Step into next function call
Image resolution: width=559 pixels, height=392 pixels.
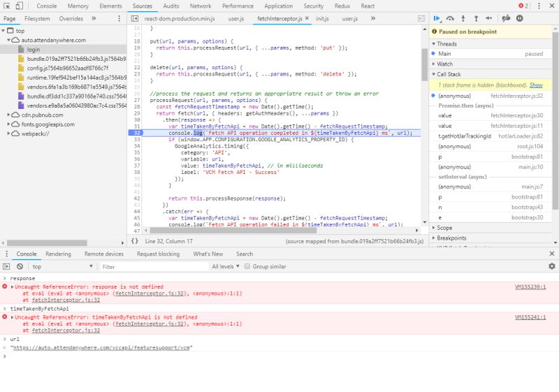(463, 19)
